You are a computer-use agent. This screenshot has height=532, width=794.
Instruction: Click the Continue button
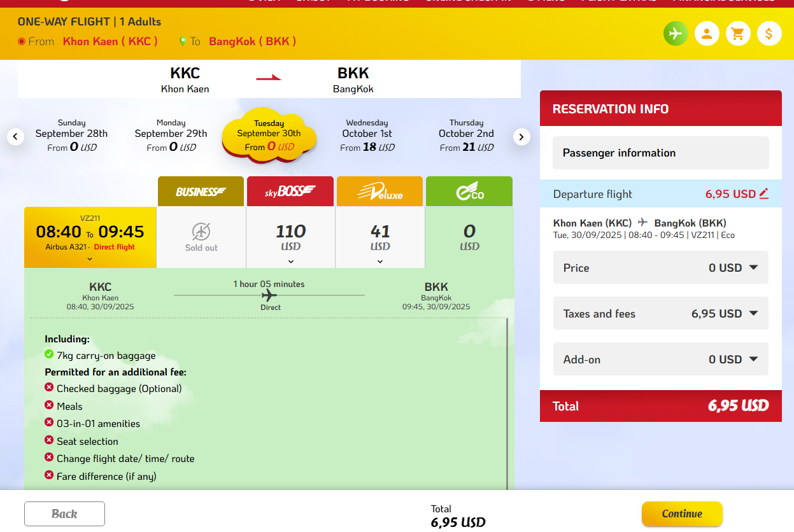[682, 514]
